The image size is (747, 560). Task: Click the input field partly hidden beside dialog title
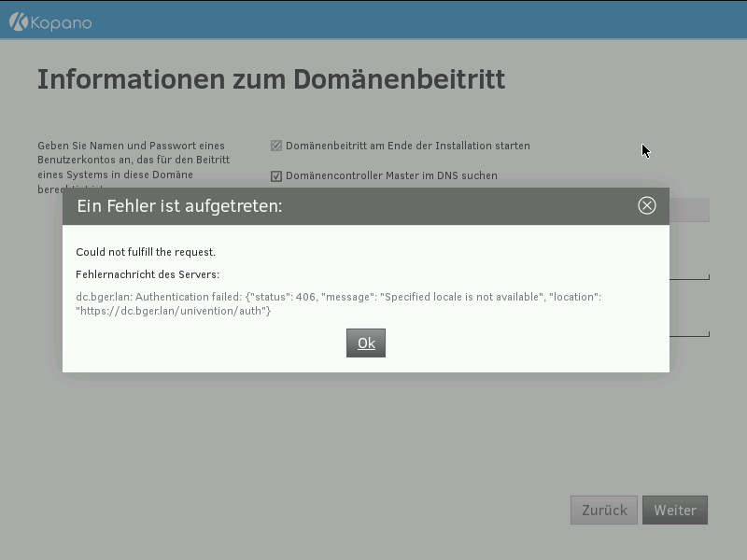click(x=689, y=209)
